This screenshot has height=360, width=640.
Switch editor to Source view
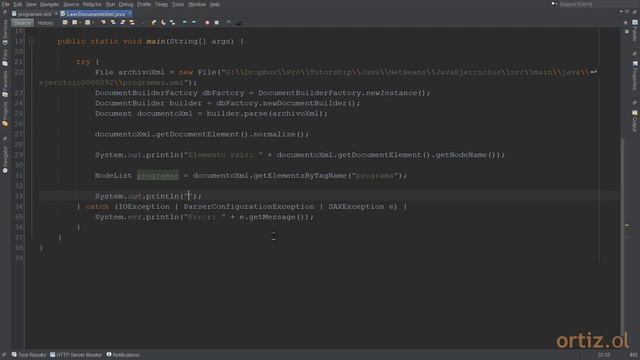pyautogui.click(x=22, y=23)
